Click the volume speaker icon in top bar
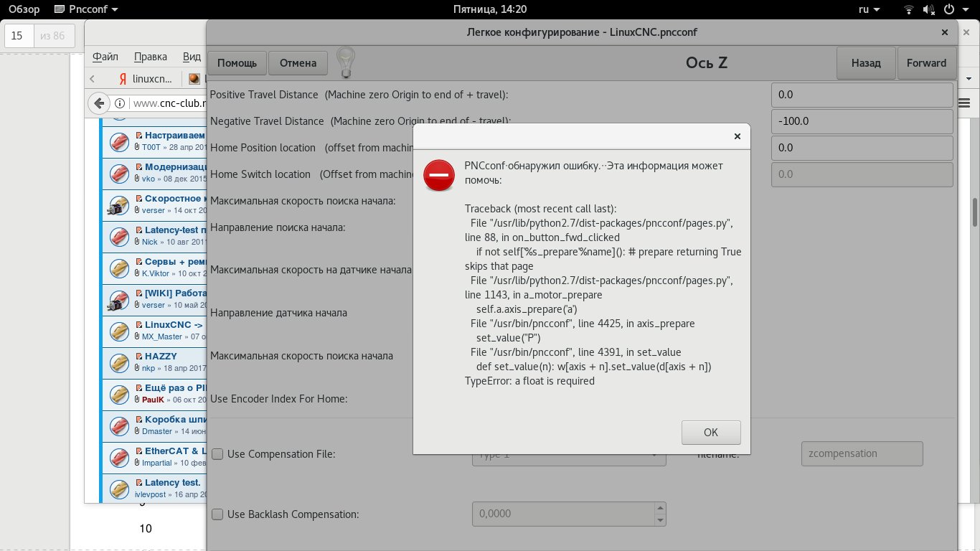980x551 pixels. (x=929, y=9)
